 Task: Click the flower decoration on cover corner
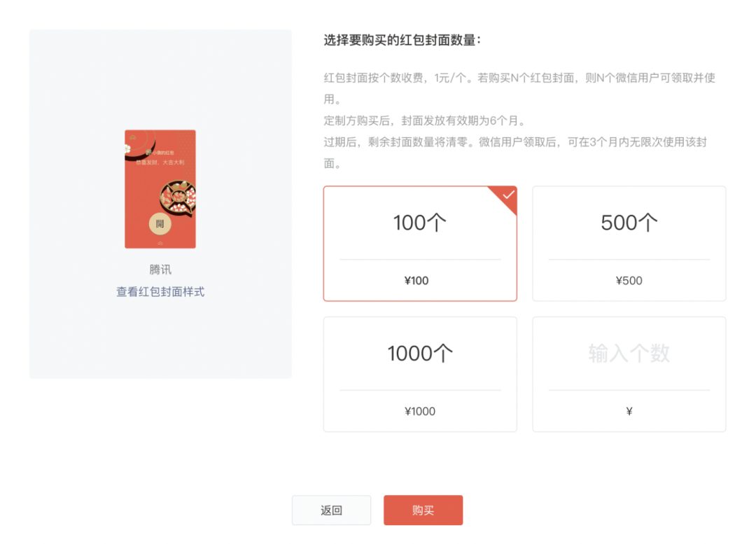(x=127, y=148)
